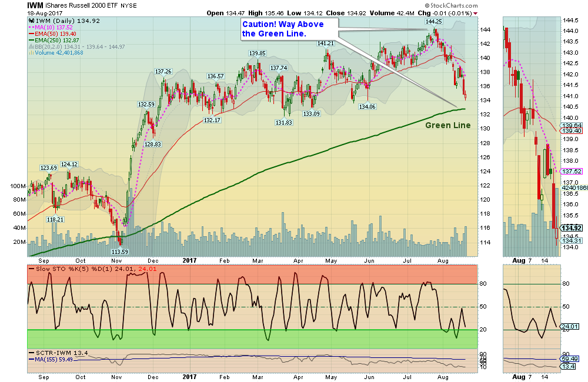The height and width of the screenshot is (382, 588).
Task: Click the 118.21 low price label
Action: (x=55, y=219)
